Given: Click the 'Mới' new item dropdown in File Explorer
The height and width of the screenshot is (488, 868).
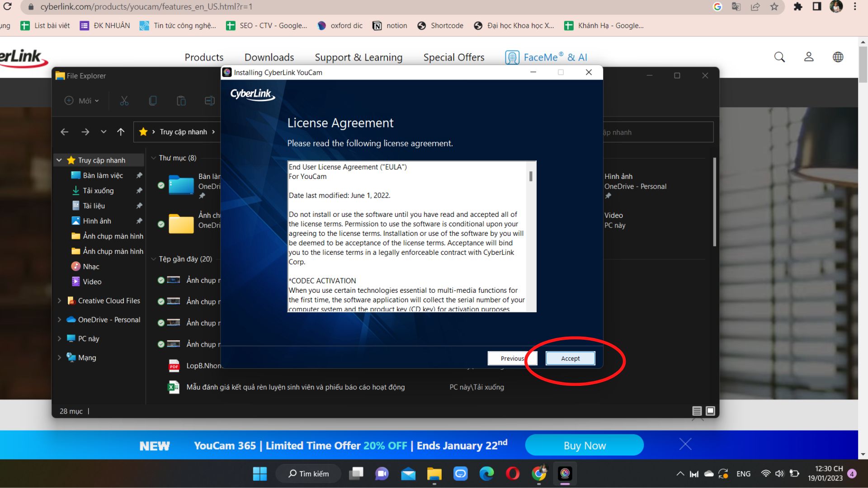Looking at the screenshot, I should tap(82, 101).
